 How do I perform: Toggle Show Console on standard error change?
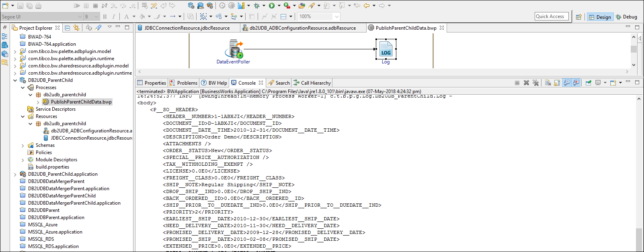pos(576,83)
